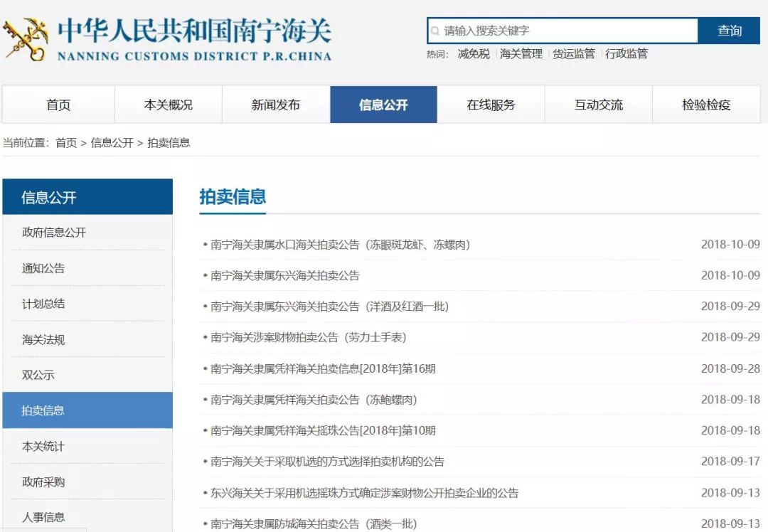Screen dimensions: 768x532
Task: Open 政府信息公开 in the sidebar
Action: coord(54,232)
